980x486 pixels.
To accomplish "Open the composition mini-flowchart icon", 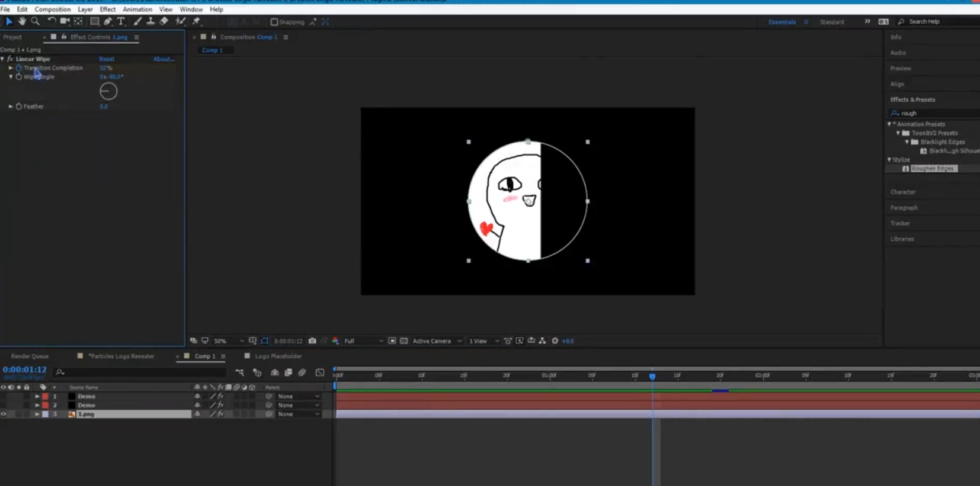I will click(239, 372).
